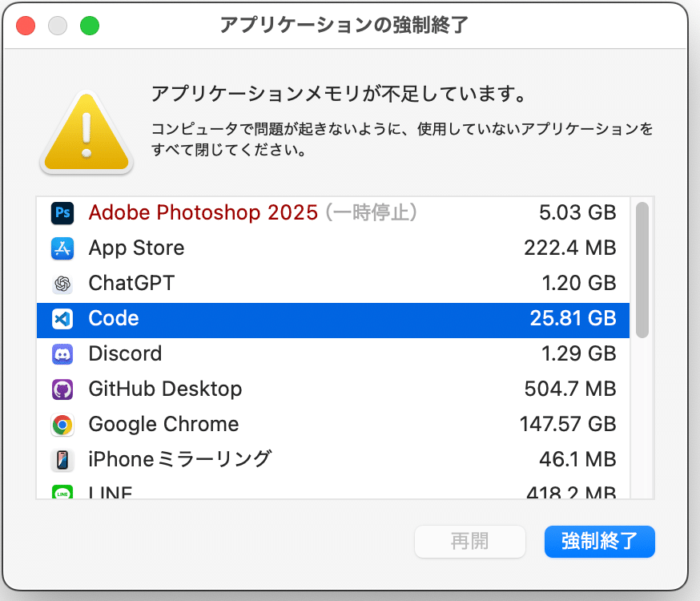Click the application list scrollbar thumb
This screenshot has width=700, height=601.
[x=642, y=270]
